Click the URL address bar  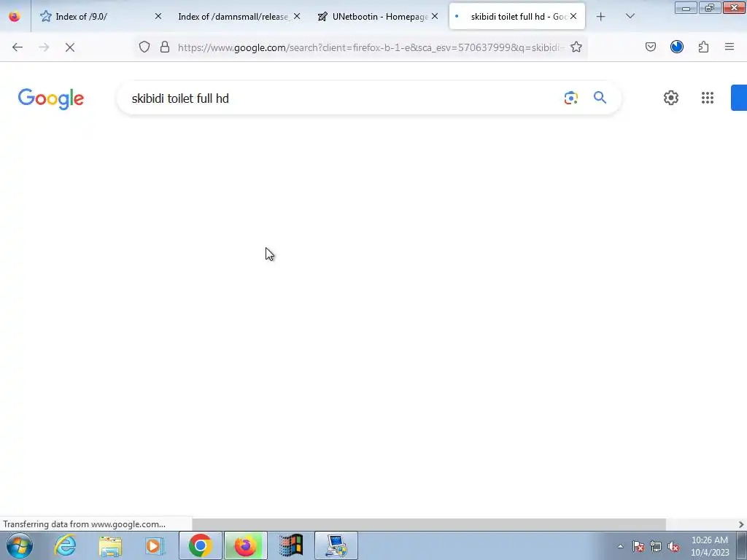[371, 47]
